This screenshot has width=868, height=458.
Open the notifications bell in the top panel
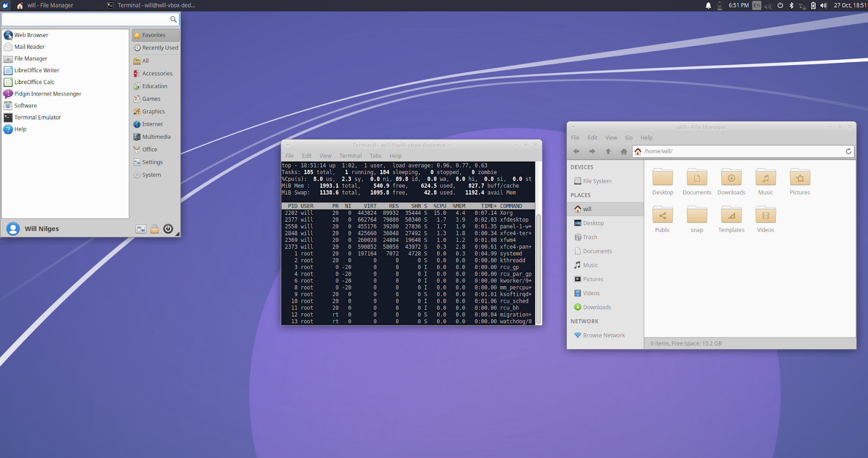pos(708,5)
